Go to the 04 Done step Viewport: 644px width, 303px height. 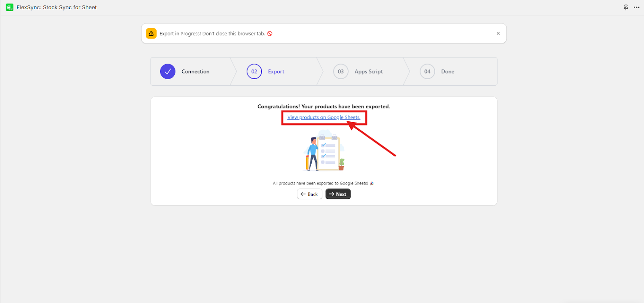[x=437, y=72]
